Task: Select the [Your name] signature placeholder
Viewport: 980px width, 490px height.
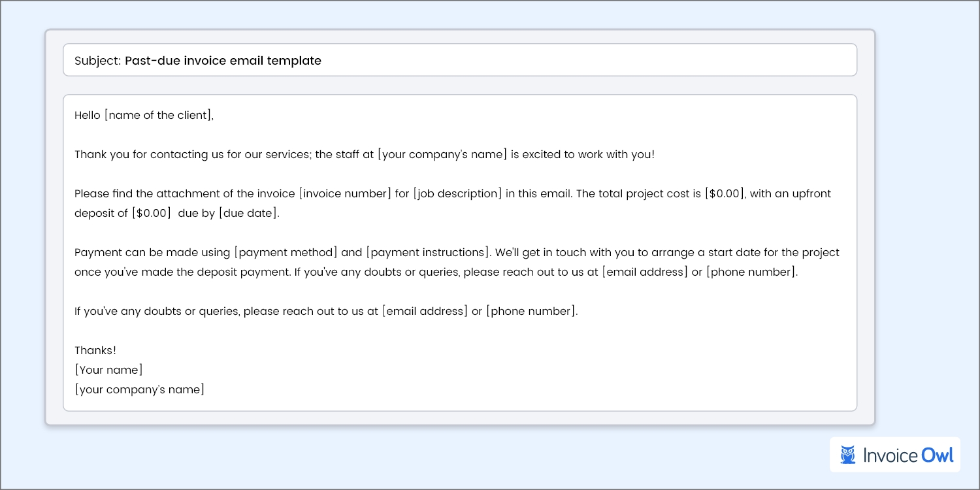Action: pyautogui.click(x=108, y=370)
